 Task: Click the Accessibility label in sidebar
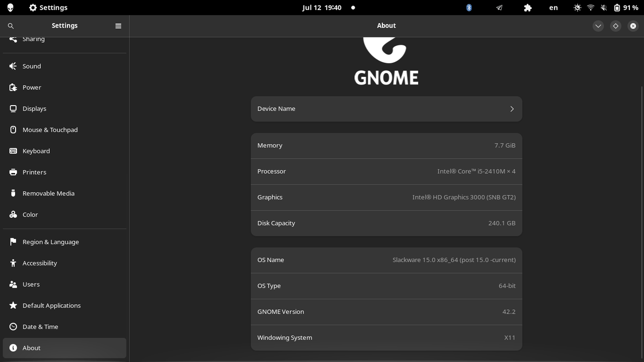(x=40, y=263)
